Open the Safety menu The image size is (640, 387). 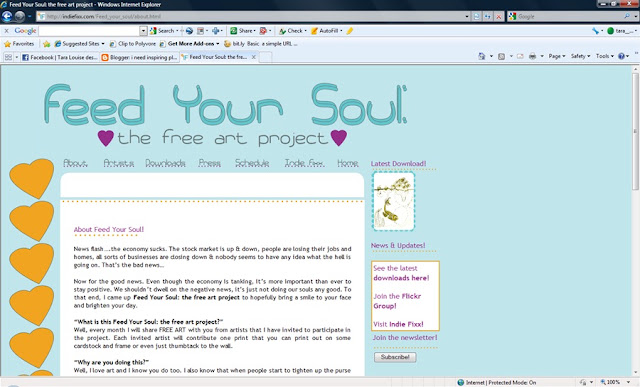coord(580,56)
